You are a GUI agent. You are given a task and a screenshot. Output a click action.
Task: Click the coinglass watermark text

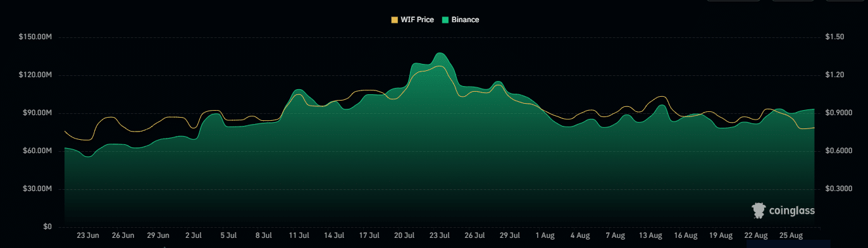791,211
